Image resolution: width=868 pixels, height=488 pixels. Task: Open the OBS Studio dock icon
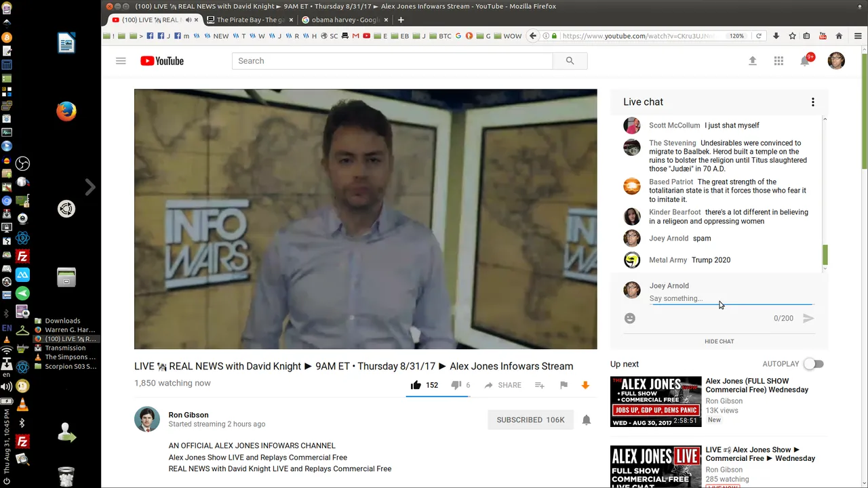(22, 163)
